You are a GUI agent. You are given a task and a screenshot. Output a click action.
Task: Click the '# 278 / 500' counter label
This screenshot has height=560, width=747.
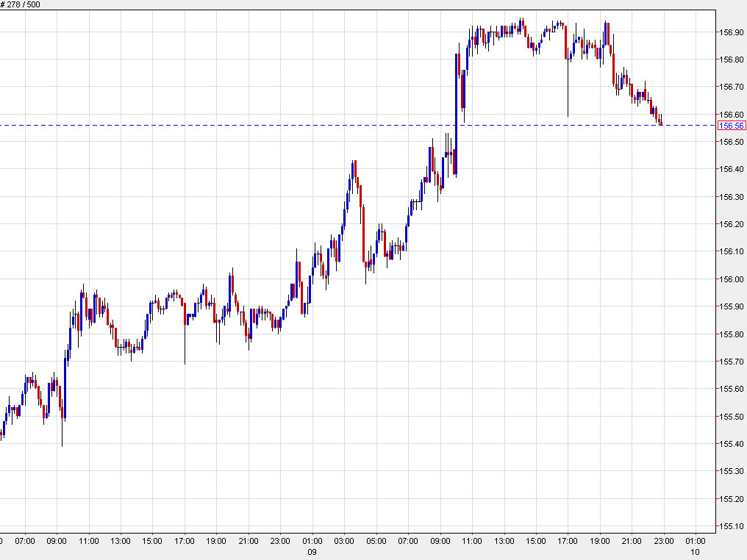pos(22,4)
